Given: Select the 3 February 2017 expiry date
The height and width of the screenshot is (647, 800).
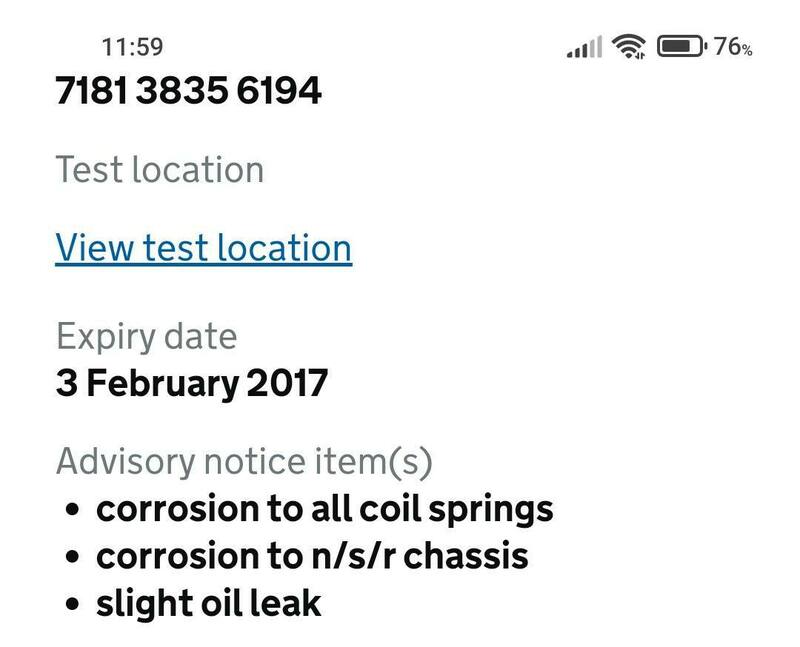Looking at the screenshot, I should click(191, 383).
